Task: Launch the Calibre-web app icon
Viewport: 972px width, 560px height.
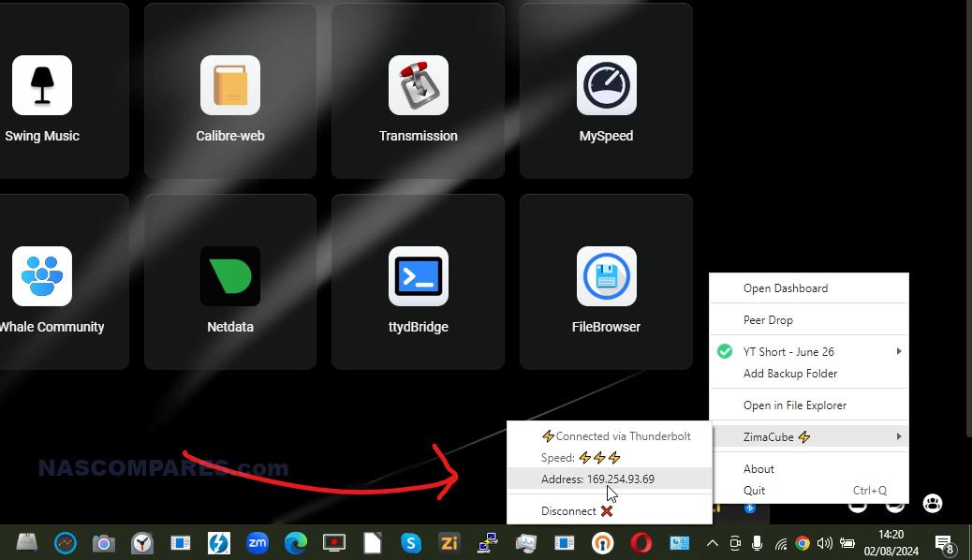Action: click(230, 85)
